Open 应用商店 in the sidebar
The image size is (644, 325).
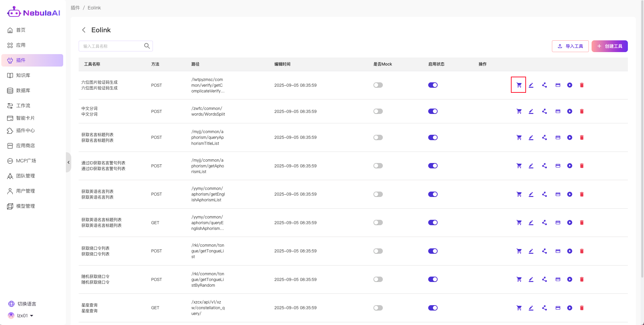tap(32, 146)
